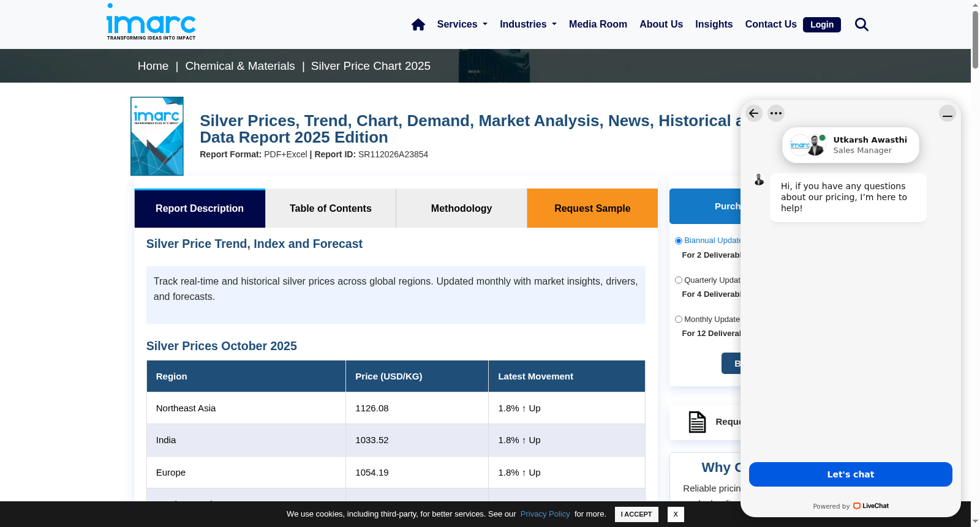This screenshot has height=527, width=980.
Task: Click the Northeast Asia region cell
Action: coord(246,408)
